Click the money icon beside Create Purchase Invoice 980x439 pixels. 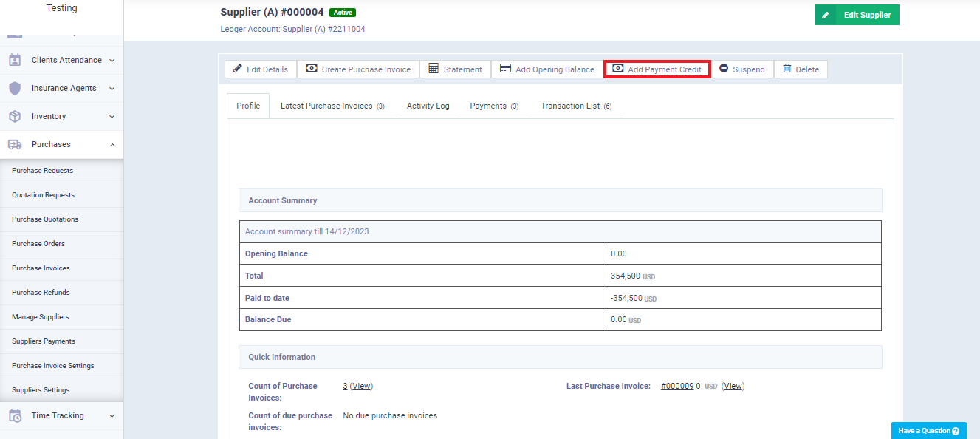[312, 69]
